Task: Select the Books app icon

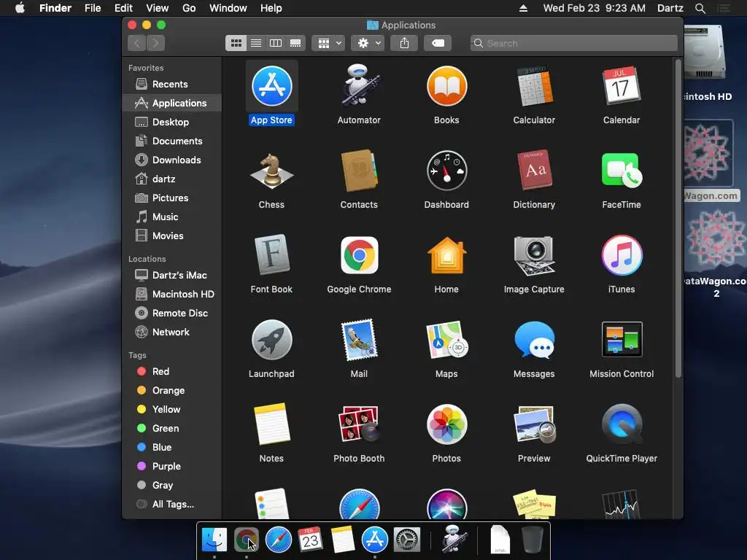Action: (446, 86)
